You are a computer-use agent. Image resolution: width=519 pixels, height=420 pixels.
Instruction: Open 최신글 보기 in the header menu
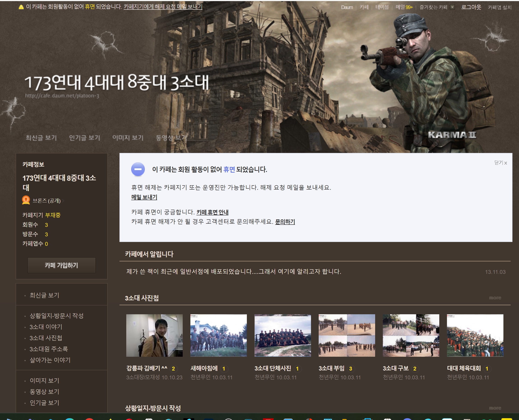click(41, 138)
